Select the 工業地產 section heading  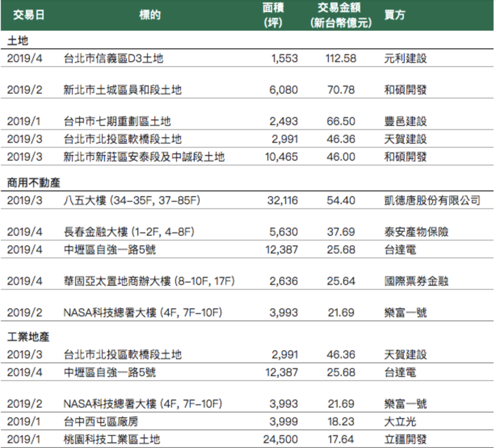(x=28, y=337)
